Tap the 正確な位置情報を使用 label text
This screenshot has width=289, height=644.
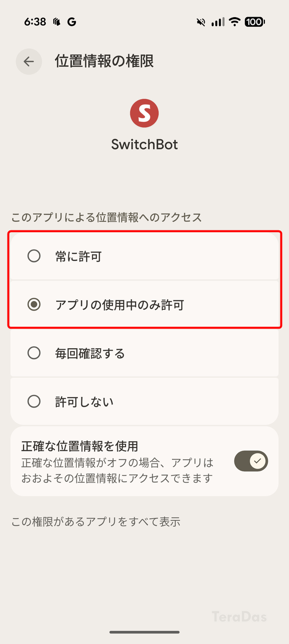click(x=79, y=446)
